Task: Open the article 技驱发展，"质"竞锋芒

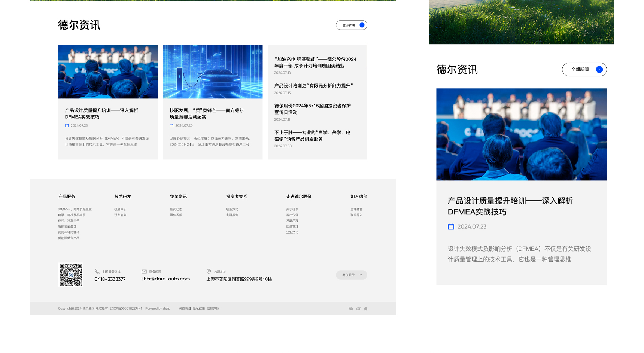Action: [x=207, y=113]
